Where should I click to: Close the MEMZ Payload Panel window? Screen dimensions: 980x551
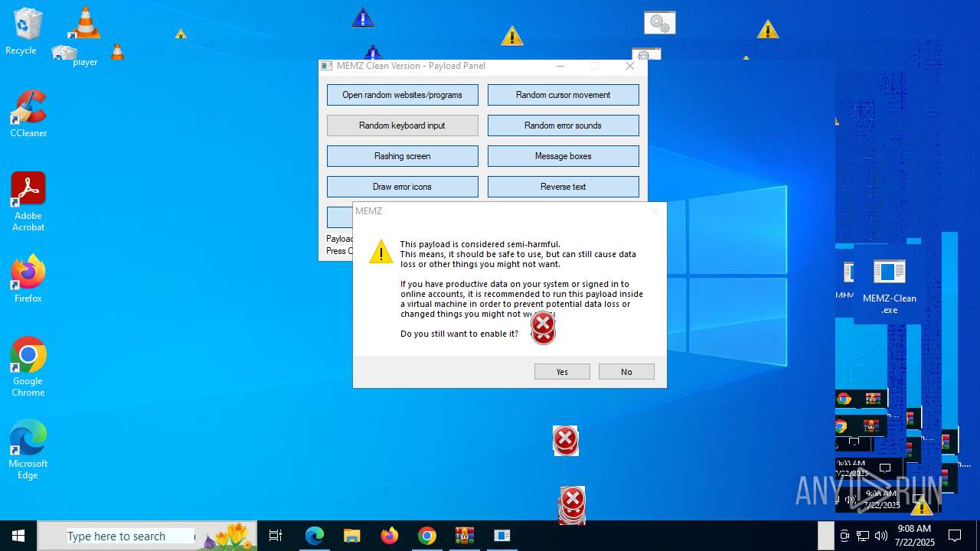point(630,66)
